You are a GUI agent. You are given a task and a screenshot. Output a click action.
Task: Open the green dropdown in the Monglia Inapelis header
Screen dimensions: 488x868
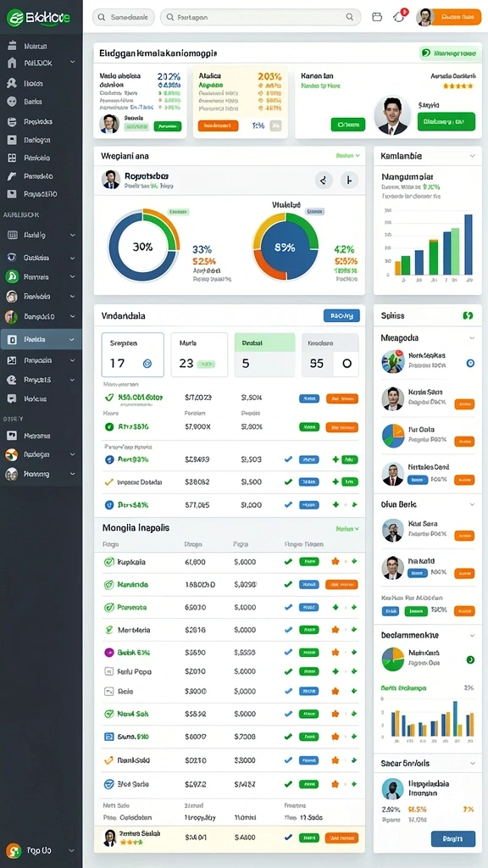point(347,529)
